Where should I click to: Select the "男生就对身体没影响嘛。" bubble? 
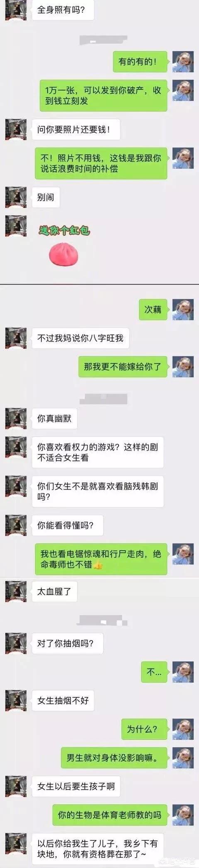coord(114,758)
